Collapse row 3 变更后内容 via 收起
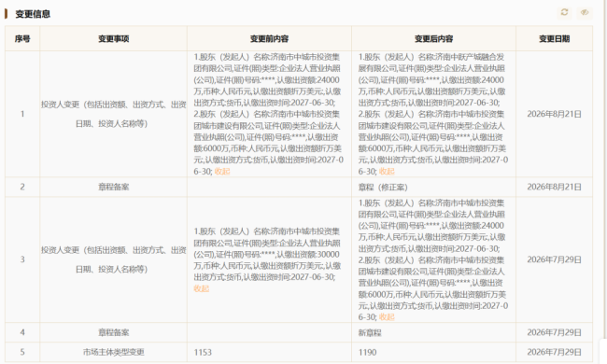The image size is (607, 364). click(x=387, y=317)
